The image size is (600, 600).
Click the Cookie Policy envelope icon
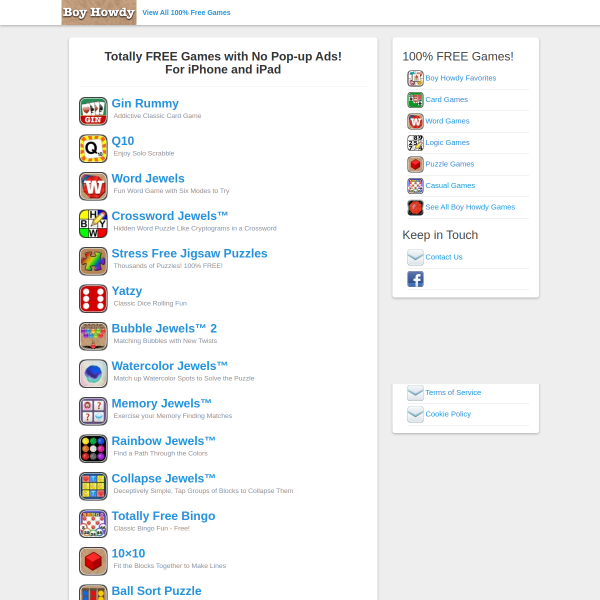(415, 414)
